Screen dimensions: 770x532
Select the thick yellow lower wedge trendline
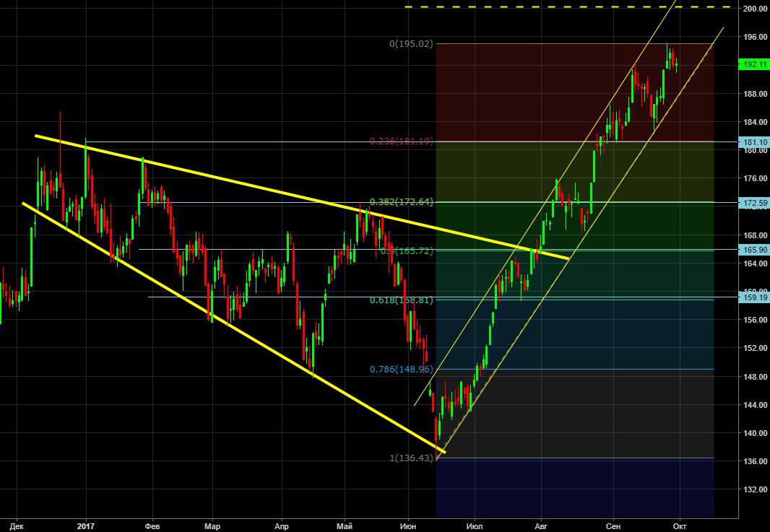[x=233, y=327]
